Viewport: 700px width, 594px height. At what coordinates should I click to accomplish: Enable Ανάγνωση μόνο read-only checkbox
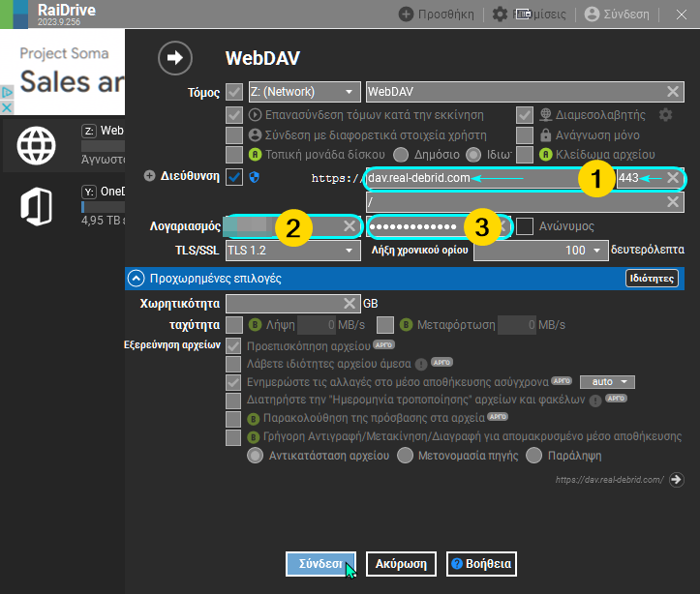525,135
